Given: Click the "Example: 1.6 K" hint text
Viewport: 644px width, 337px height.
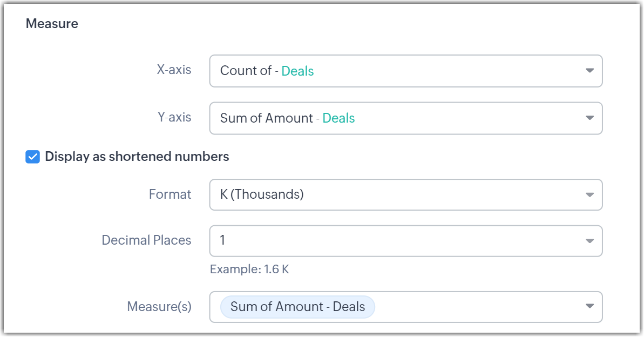Looking at the screenshot, I should (249, 269).
